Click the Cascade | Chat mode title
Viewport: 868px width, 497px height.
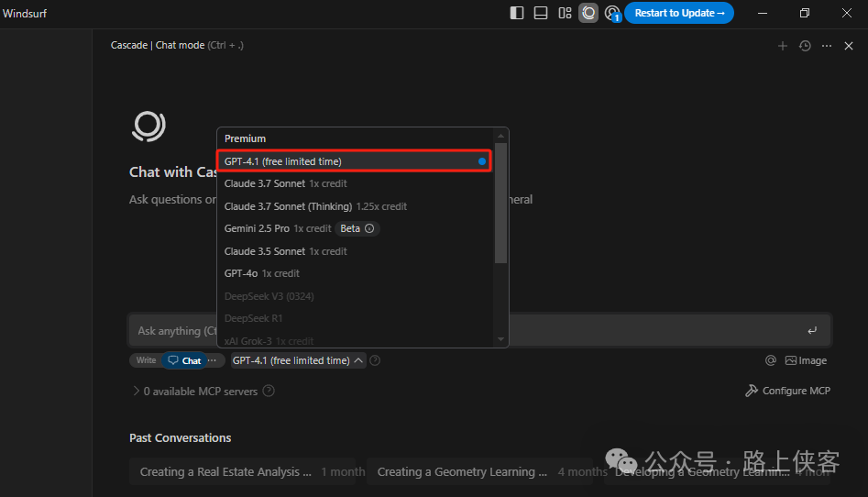[177, 45]
